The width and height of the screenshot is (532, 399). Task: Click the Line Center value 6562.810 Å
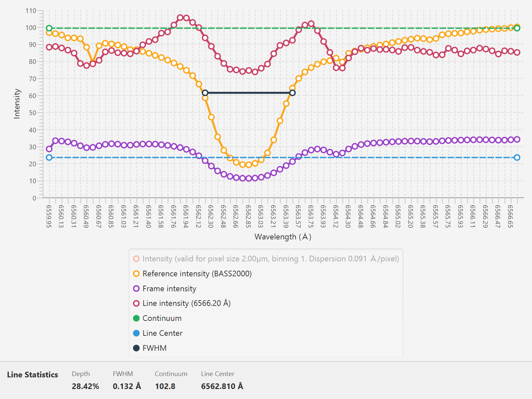click(x=222, y=386)
